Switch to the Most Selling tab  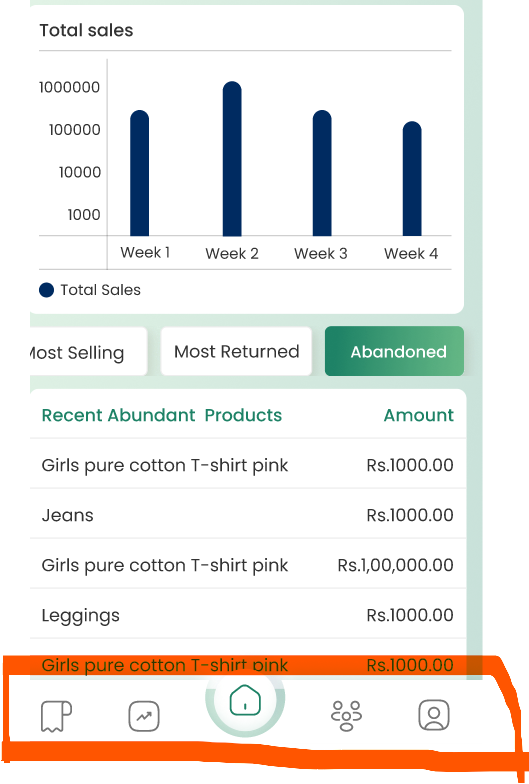pos(88,352)
